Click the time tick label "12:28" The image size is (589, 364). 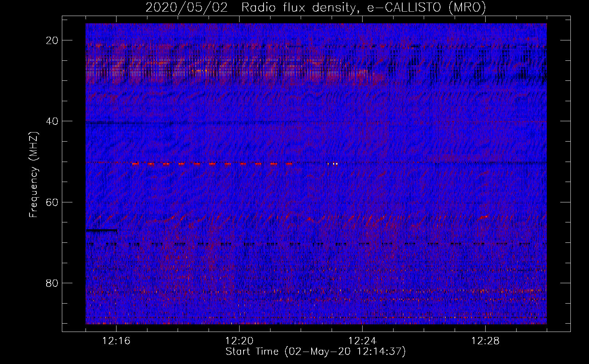click(486, 341)
